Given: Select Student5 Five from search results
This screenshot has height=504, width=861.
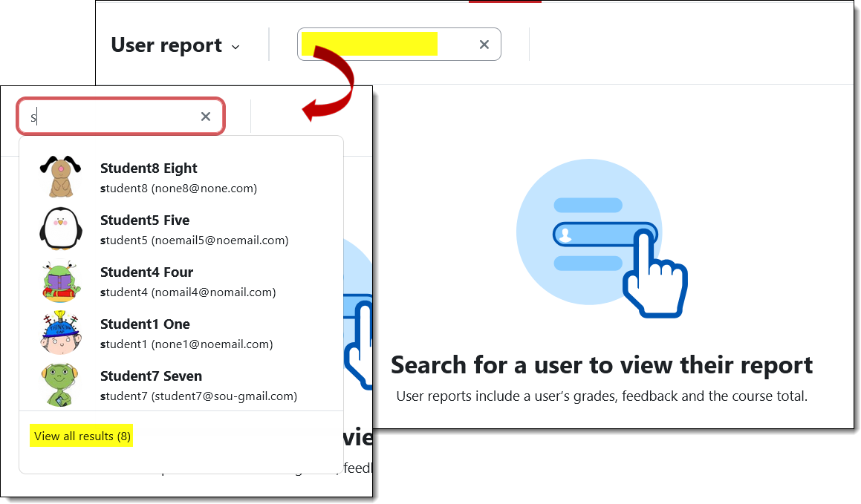Looking at the screenshot, I should [181, 229].
